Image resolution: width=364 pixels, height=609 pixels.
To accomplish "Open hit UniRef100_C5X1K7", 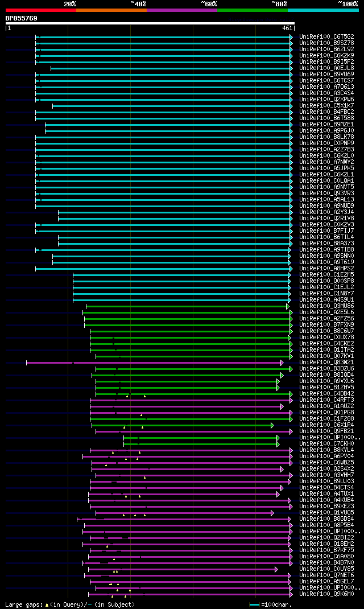I will point(326,106).
